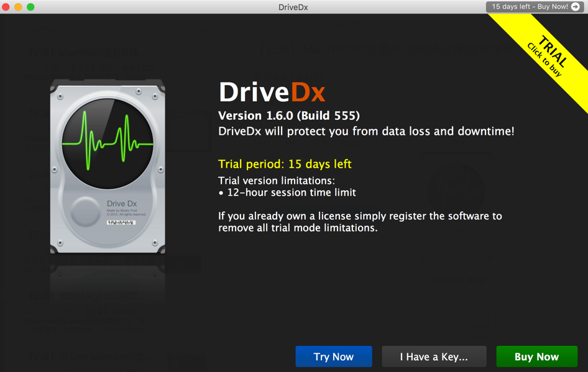
Task: Click the 15 days left Buy Now badge
Action: [x=535, y=7]
